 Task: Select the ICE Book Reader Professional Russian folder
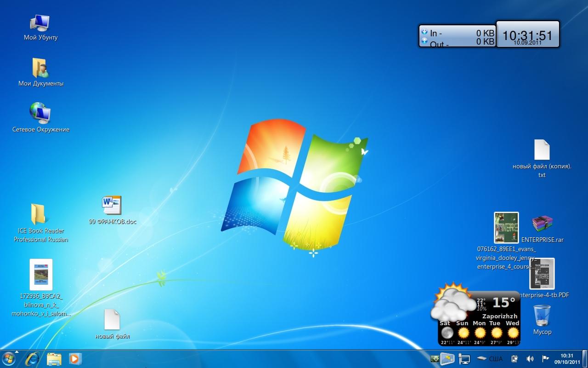click(x=40, y=214)
